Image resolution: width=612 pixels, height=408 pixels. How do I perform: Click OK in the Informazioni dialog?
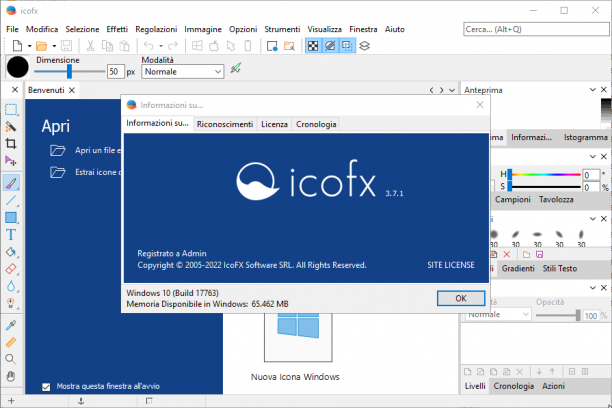click(461, 298)
